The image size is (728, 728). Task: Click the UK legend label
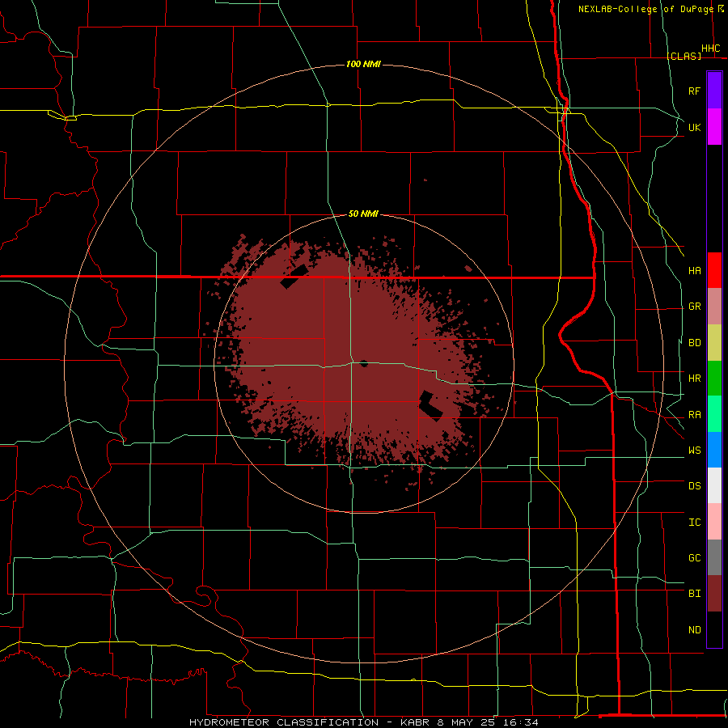[x=694, y=127]
